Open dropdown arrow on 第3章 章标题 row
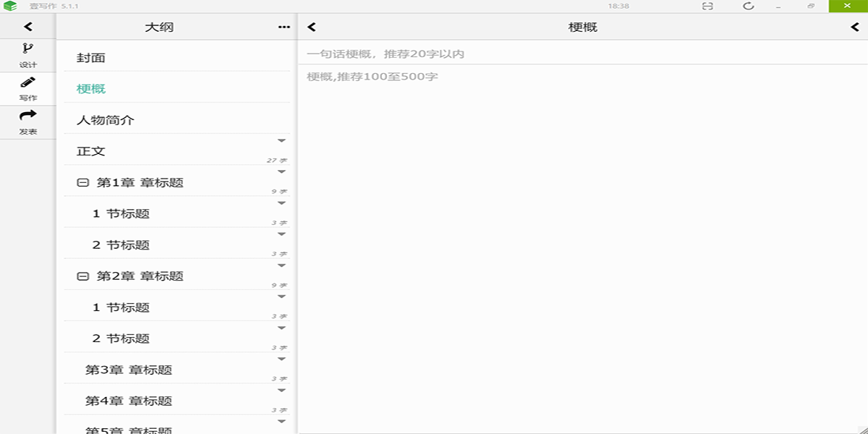Screen dimensions: 868x434 282,359
